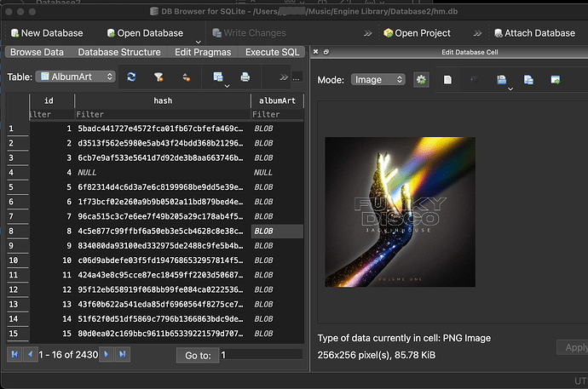The width and height of the screenshot is (588, 389).
Task: Click the save table as icon
Action: coord(218,77)
